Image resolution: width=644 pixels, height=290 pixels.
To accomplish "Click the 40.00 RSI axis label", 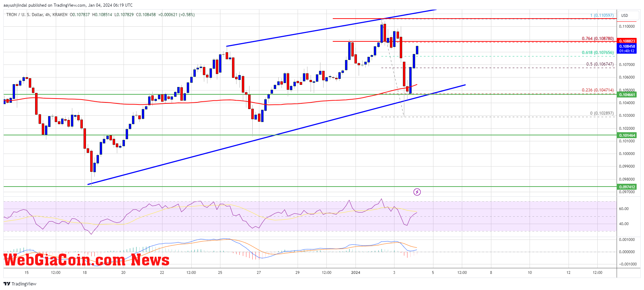I will pos(624,224).
